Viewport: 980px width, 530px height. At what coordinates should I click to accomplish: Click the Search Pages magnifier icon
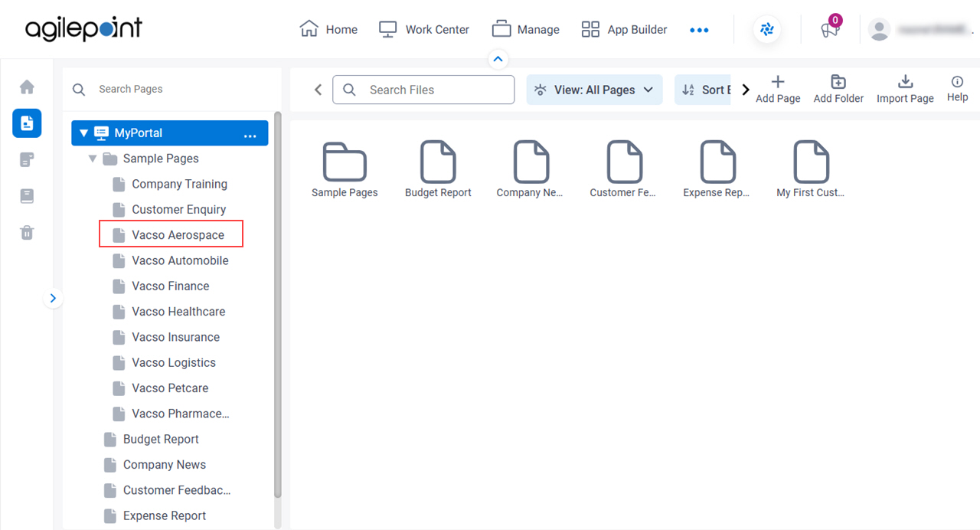point(79,89)
